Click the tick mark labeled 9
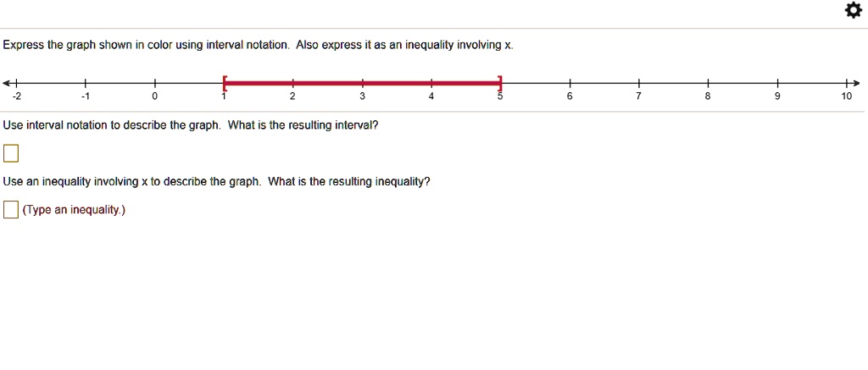Screen dimensions: 868x370 pos(777,84)
